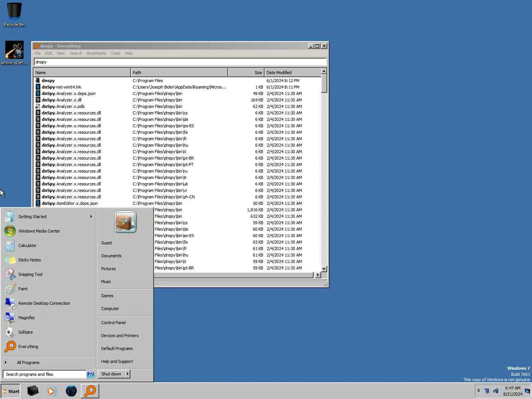Click the Shut down button
532x399 pixels.
point(111,374)
